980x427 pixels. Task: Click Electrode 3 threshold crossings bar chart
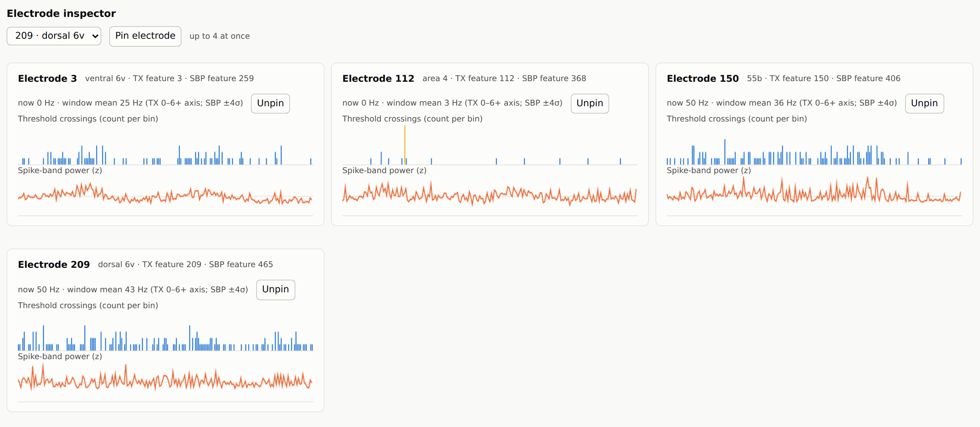165,146
